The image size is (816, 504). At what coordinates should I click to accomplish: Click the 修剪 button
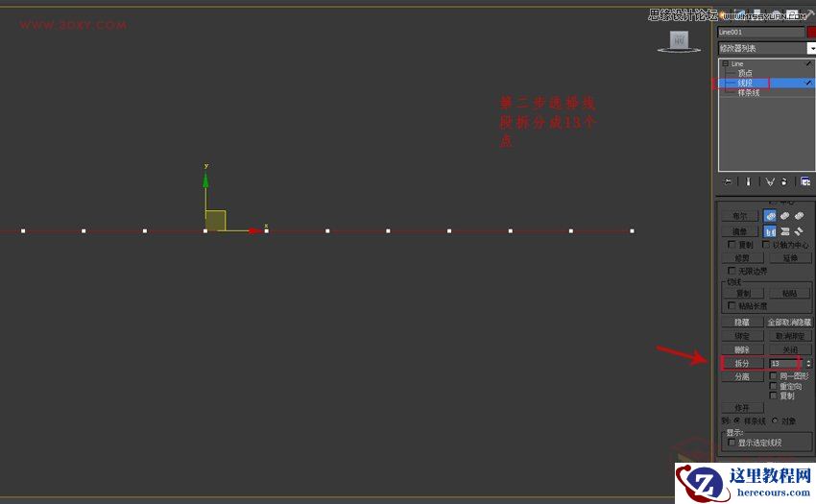click(x=742, y=257)
